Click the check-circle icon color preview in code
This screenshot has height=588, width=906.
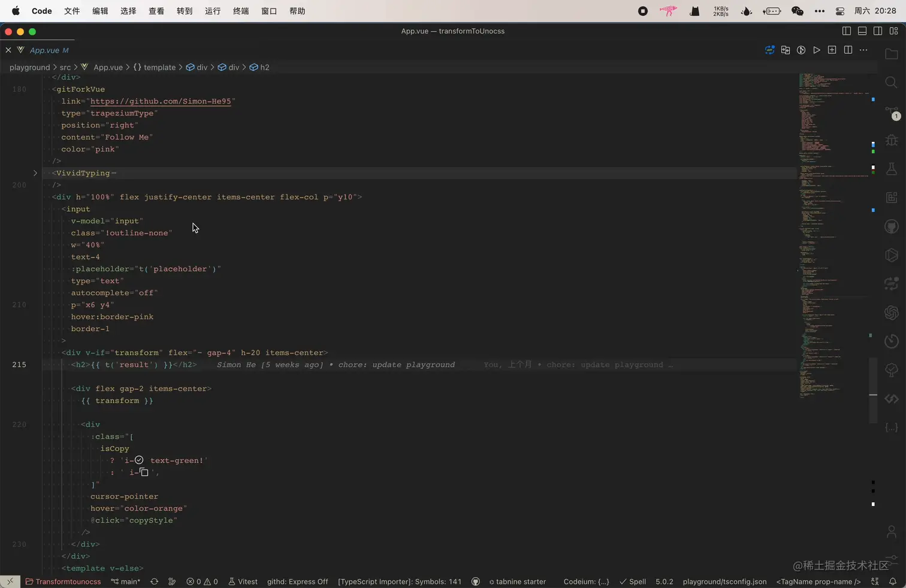(139, 460)
